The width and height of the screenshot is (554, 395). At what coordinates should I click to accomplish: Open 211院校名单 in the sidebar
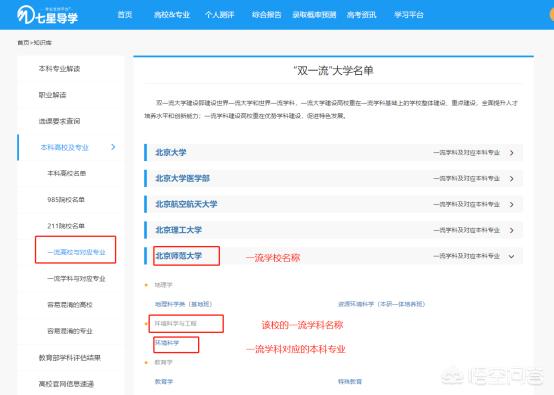coord(66,226)
